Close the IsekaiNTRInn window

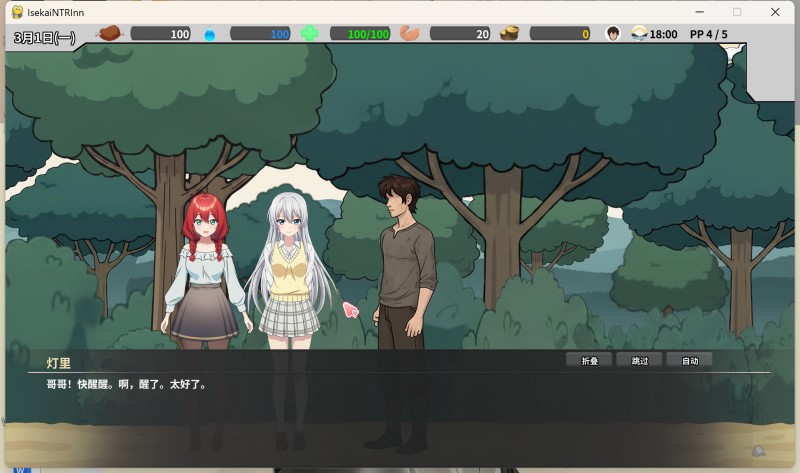point(775,12)
